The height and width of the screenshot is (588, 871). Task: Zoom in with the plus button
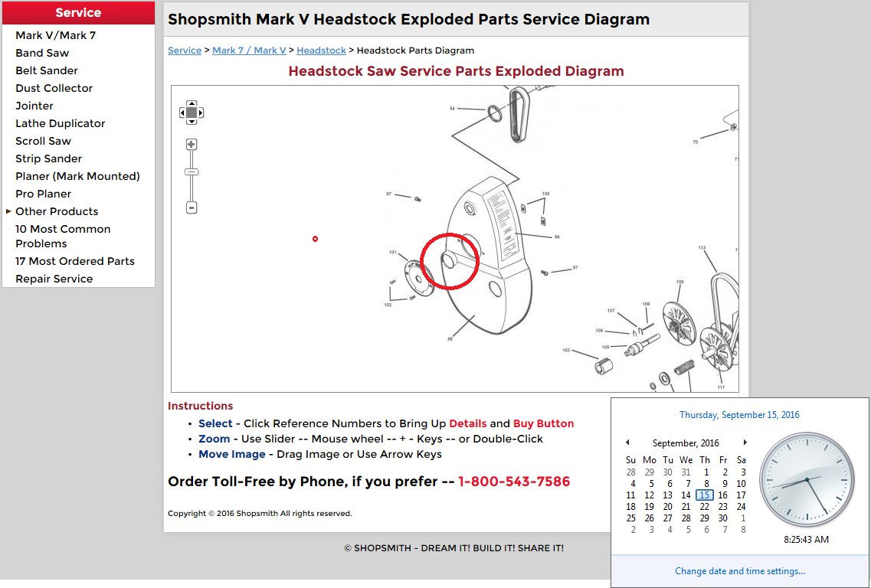191,145
